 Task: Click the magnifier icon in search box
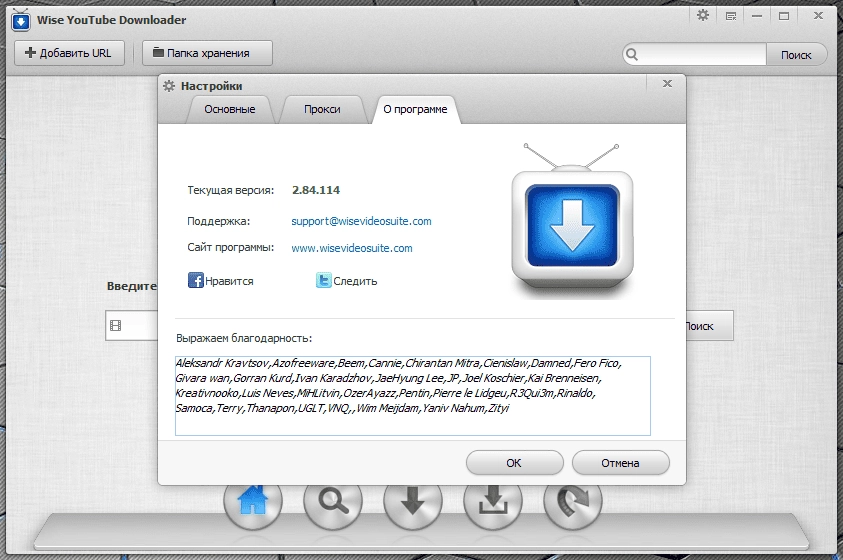(632, 54)
